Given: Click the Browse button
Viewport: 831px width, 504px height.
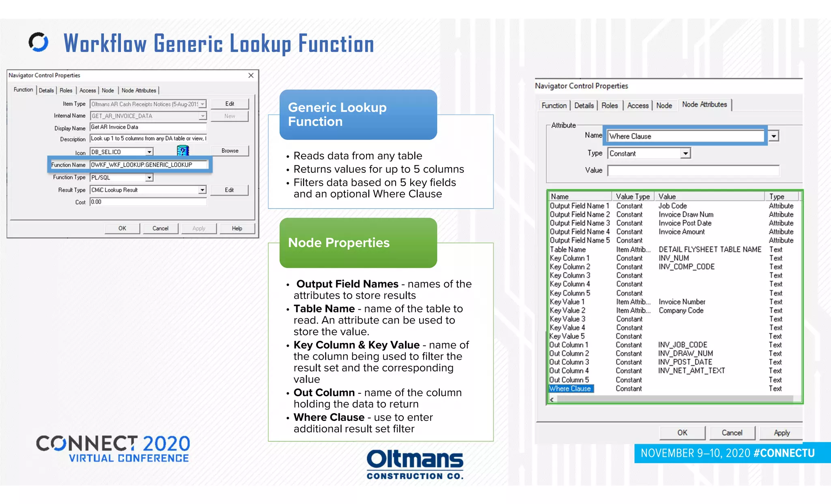Looking at the screenshot, I should tap(230, 151).
